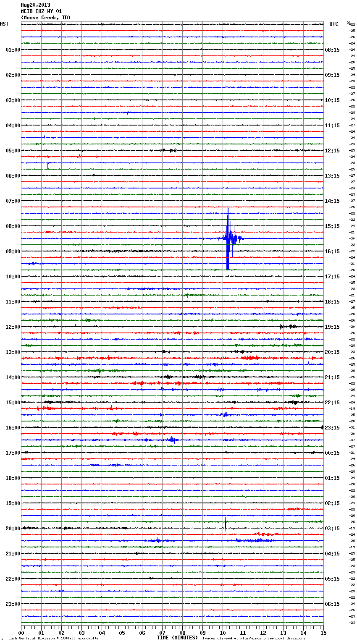Image resolution: width=357 pixels, height=644 pixels.
Task: Click the 23:15 UTC time label
Action: pyautogui.click(x=332, y=428)
